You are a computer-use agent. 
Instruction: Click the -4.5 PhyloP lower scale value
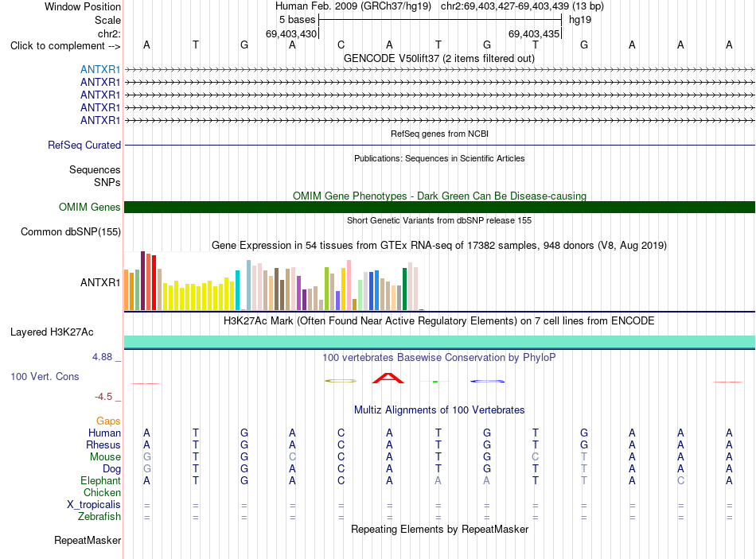(x=103, y=397)
